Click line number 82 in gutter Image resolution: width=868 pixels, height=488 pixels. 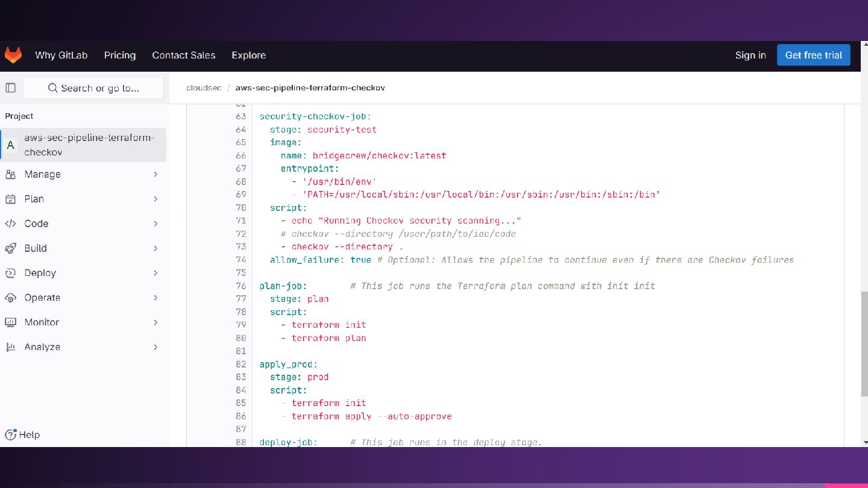click(241, 364)
